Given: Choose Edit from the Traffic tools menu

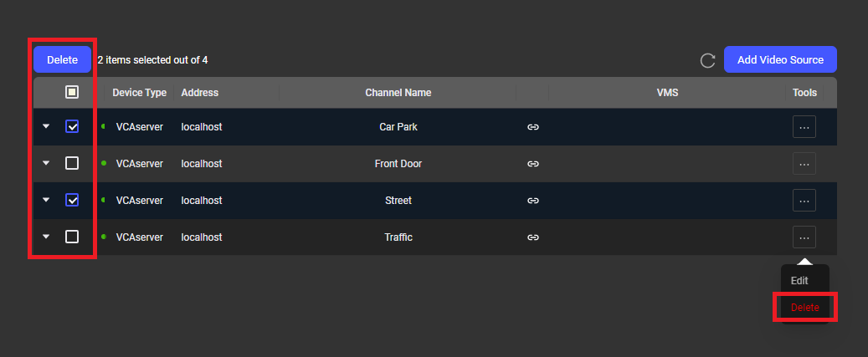Looking at the screenshot, I should tap(800, 281).
